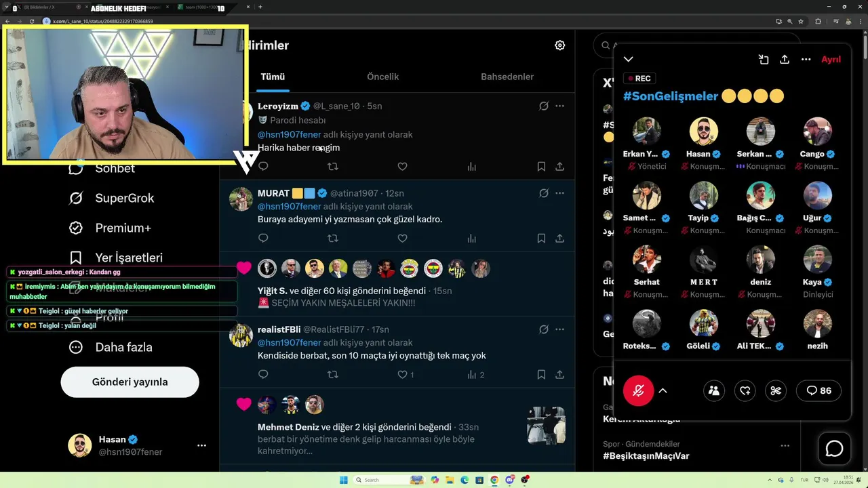Open Space more options menu
The height and width of the screenshot is (488, 868).
pos(806,59)
